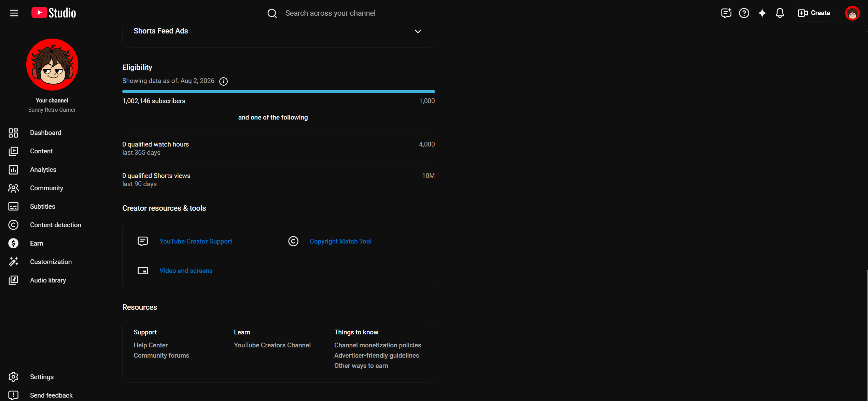Open the YouTube Creators Channel link
This screenshot has width=868, height=401.
tap(272, 345)
